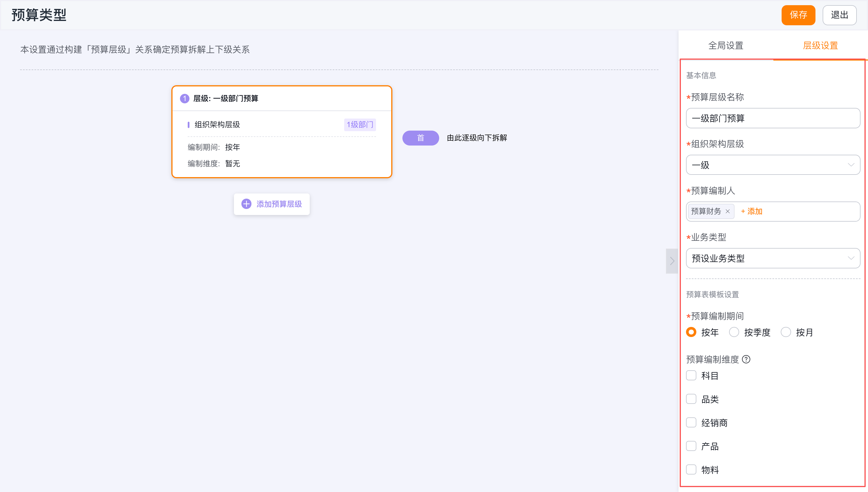868x492 pixels.
Task: Switch to the 层级设置 tab
Action: click(820, 45)
